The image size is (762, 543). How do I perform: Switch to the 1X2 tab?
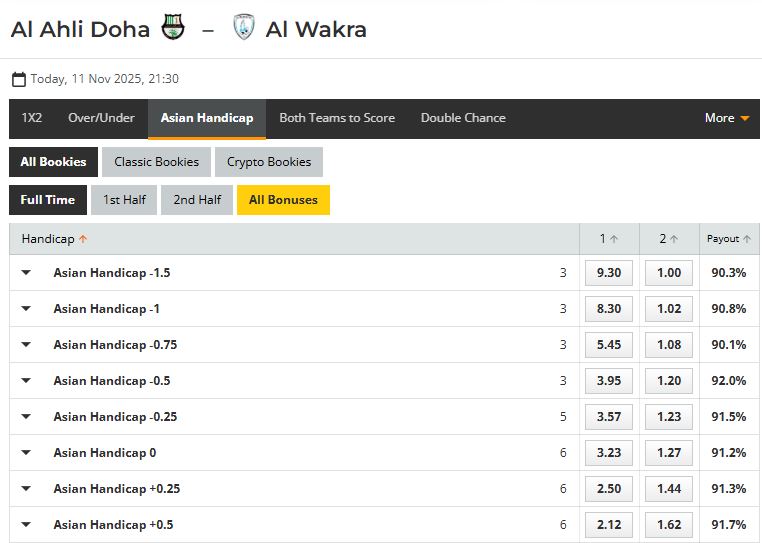pyautogui.click(x=32, y=118)
